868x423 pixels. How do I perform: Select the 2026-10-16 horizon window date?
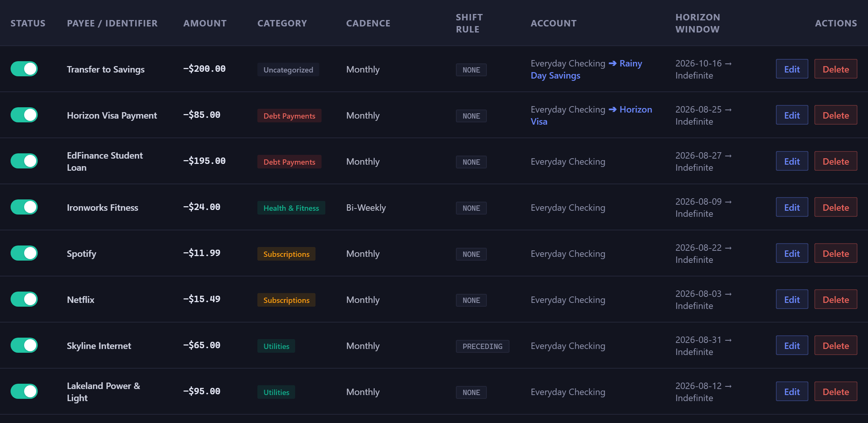(x=698, y=63)
